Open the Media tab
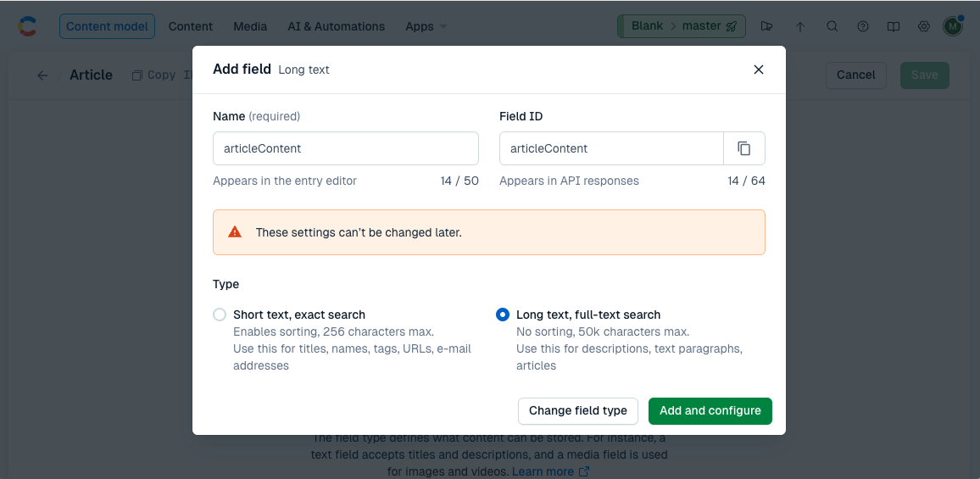Screen dimensions: 980x479 (250, 26)
